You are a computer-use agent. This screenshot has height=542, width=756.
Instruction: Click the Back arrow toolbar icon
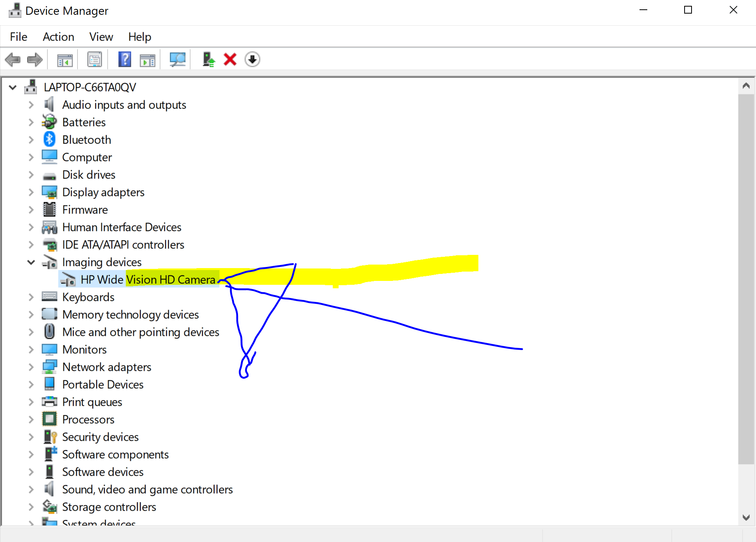pos(13,60)
